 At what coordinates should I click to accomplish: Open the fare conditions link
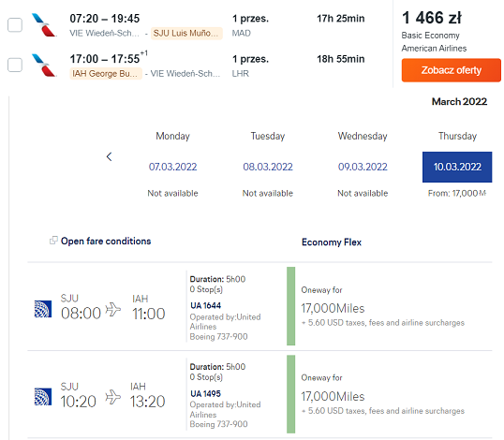(x=106, y=242)
